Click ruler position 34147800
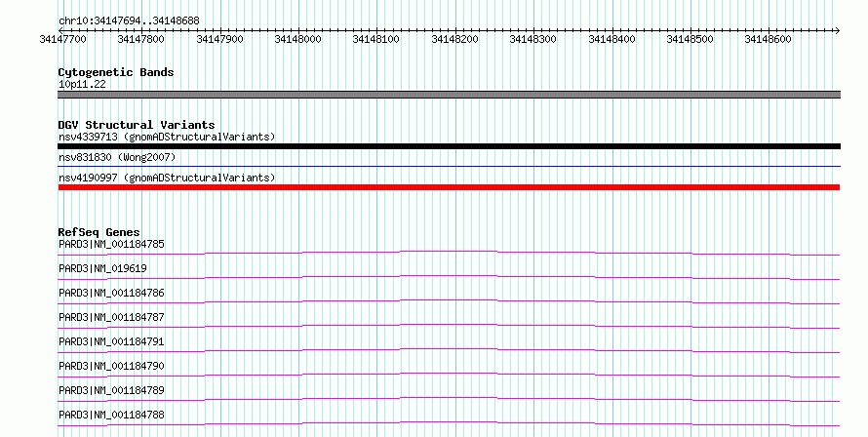This screenshot has height=437, width=868. pyautogui.click(x=141, y=39)
